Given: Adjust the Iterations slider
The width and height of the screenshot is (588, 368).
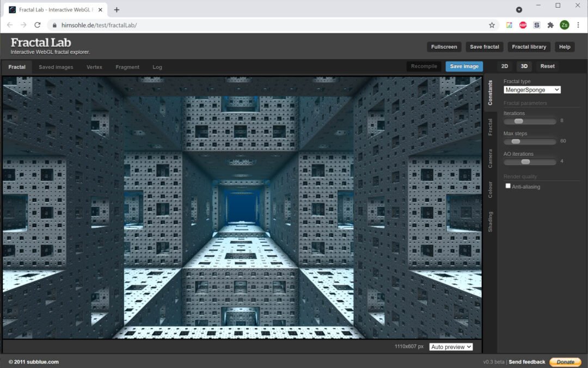Looking at the screenshot, I should (x=519, y=121).
